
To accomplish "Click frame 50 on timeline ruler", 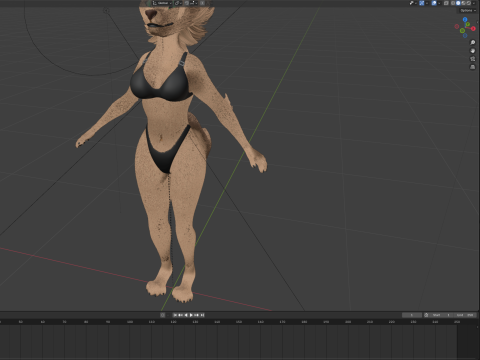I will 21,322.
